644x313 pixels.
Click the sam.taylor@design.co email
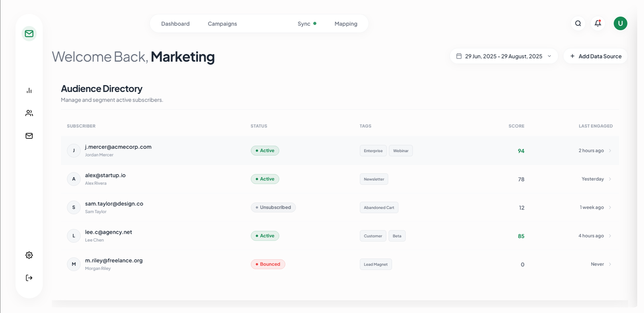pyautogui.click(x=114, y=203)
